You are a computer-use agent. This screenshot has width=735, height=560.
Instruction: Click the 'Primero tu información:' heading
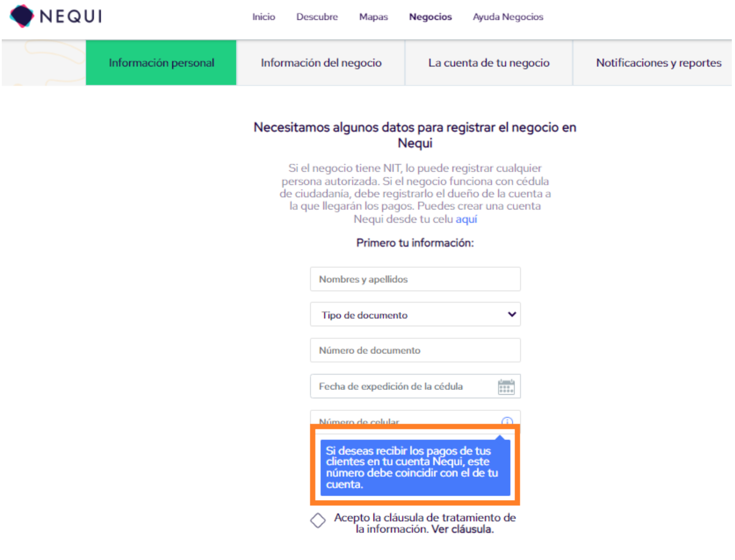(x=415, y=243)
